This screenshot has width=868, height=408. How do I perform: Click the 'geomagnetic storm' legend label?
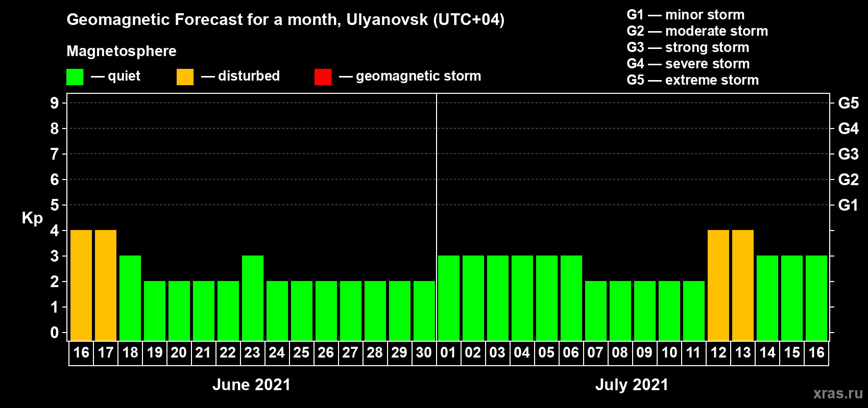point(418,76)
